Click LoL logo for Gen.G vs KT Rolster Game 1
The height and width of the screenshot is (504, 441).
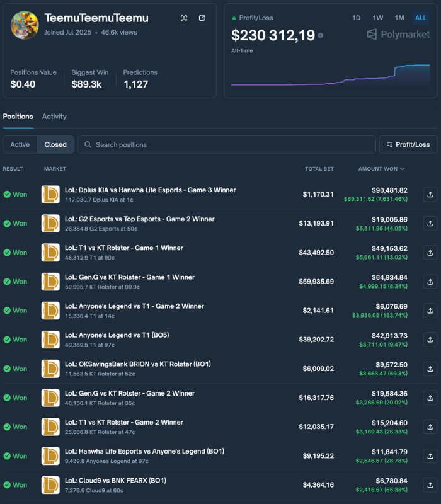coord(50,282)
